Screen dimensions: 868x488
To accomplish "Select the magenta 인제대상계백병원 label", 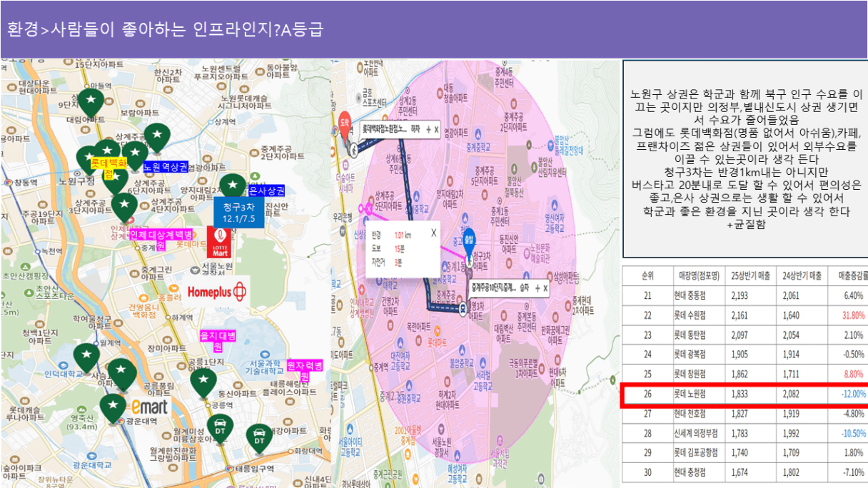I will (161, 239).
